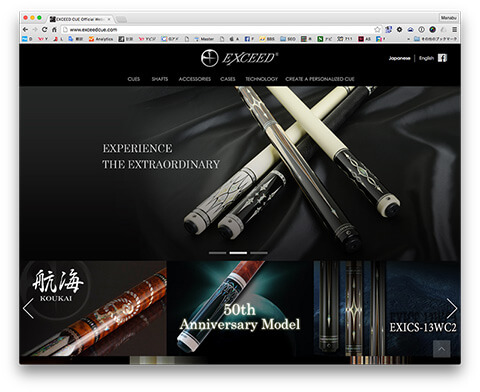Show next products with right carousel arrow
Screen dimensions: 480x392
[x=452, y=308]
